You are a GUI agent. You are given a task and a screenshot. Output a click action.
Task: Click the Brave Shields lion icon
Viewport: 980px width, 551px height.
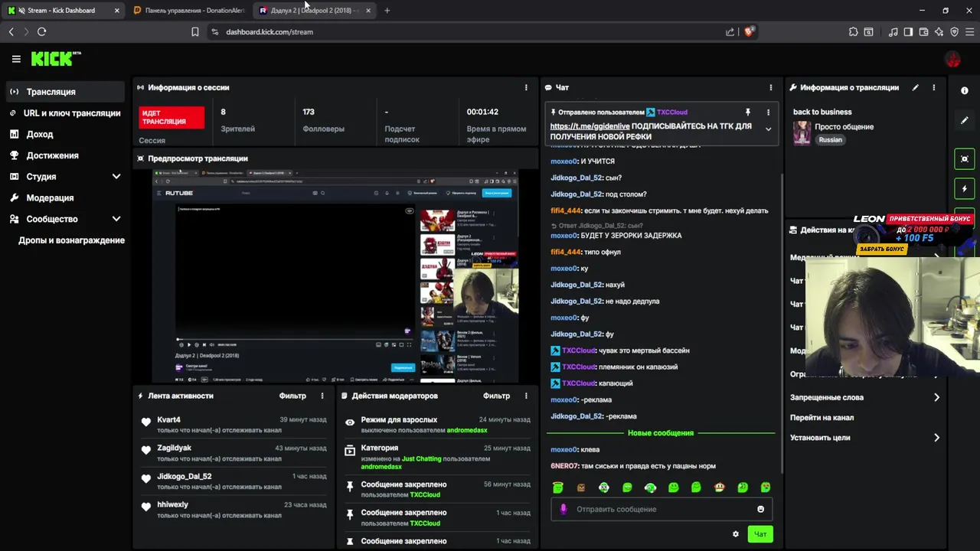(750, 31)
